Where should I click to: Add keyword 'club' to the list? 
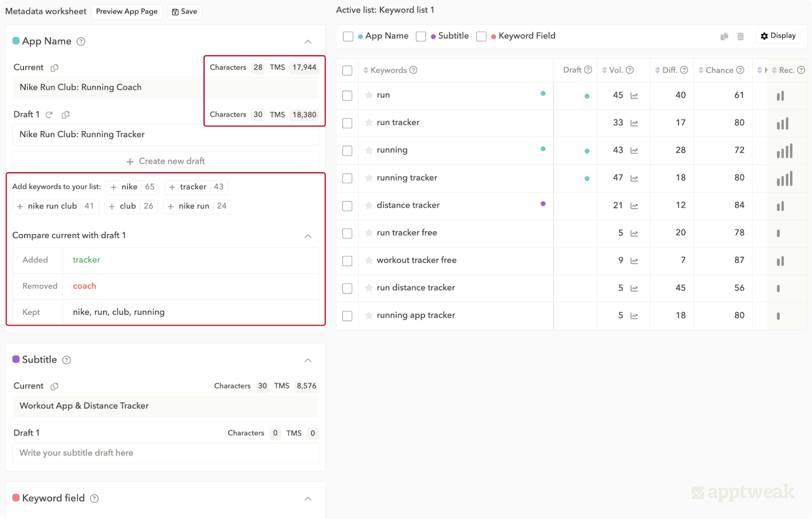coord(131,206)
